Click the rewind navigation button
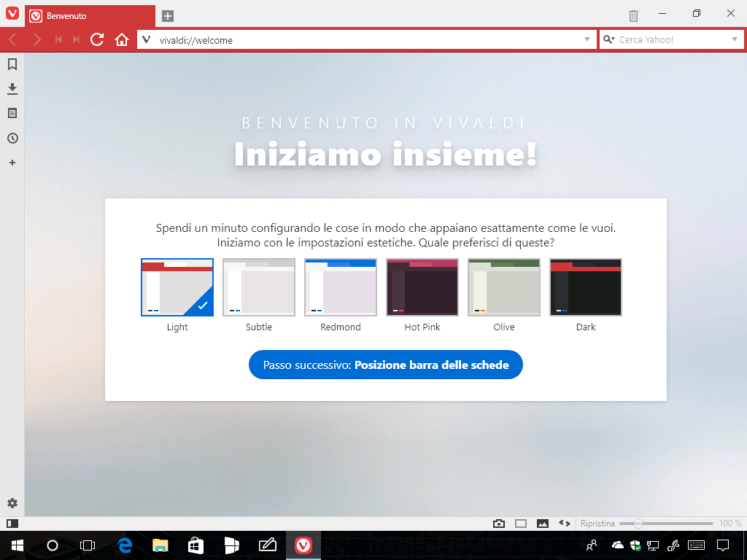Screen dimensions: 747x560 pyautogui.click(x=58, y=39)
